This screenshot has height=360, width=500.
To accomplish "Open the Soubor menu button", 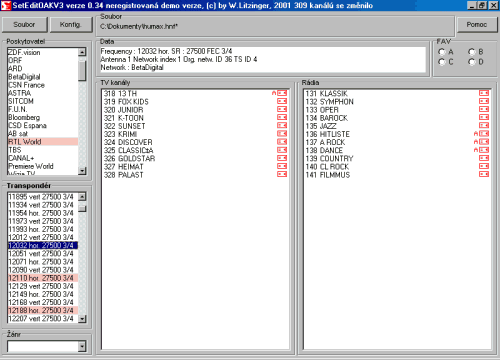I will tap(24, 25).
